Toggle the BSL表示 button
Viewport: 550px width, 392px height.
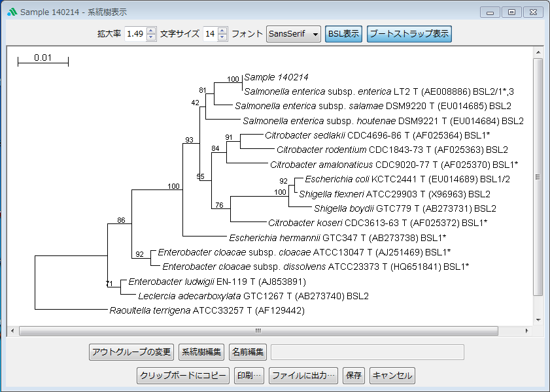pyautogui.click(x=343, y=34)
